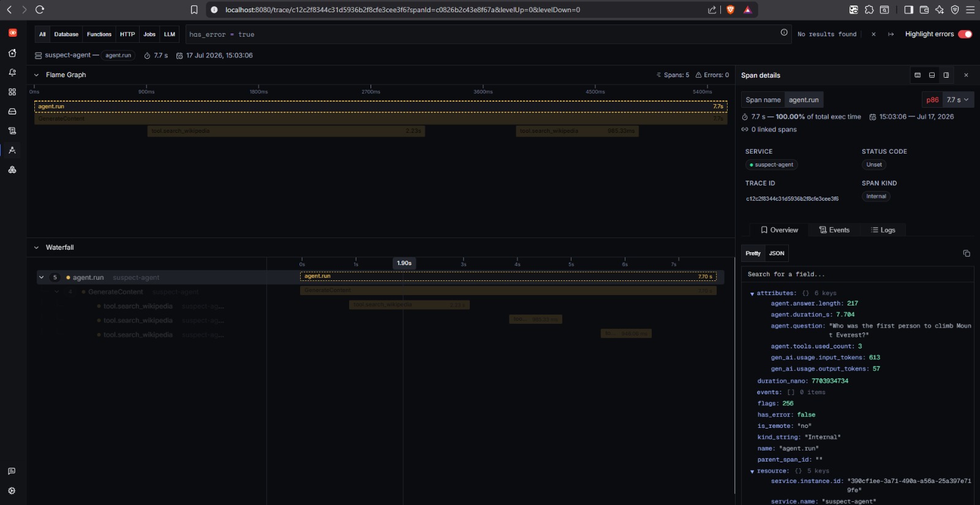Click the agent.run chip in trace header
This screenshot has width=980, height=505.
click(118, 56)
